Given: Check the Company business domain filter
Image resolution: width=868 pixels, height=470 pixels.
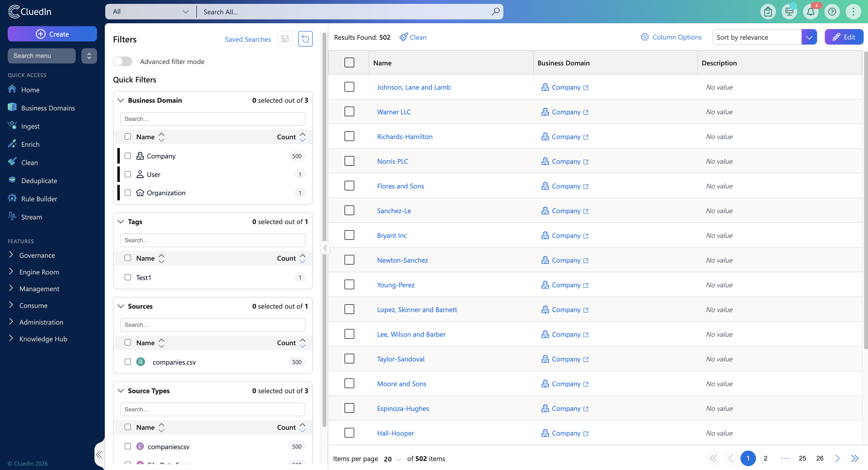Looking at the screenshot, I should 128,156.
